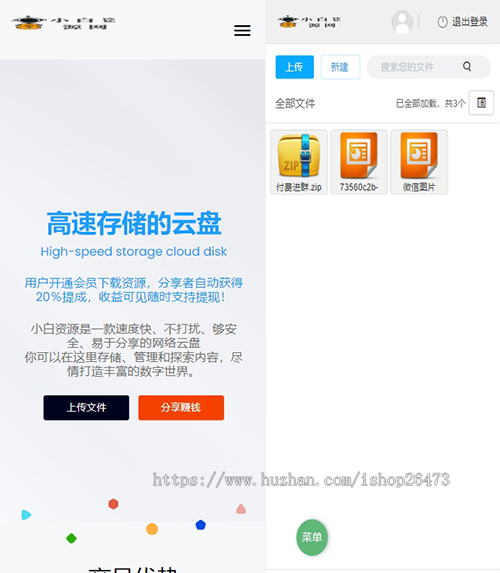This screenshot has height=573, width=500.
Task: Open the 微信图片 file thumbnail
Action: click(x=419, y=162)
